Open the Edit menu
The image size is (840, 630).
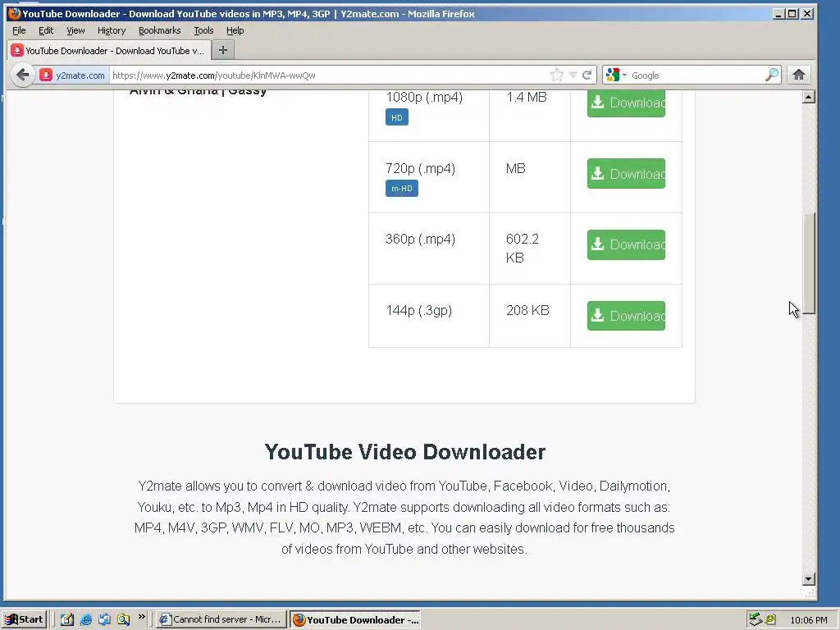[46, 30]
